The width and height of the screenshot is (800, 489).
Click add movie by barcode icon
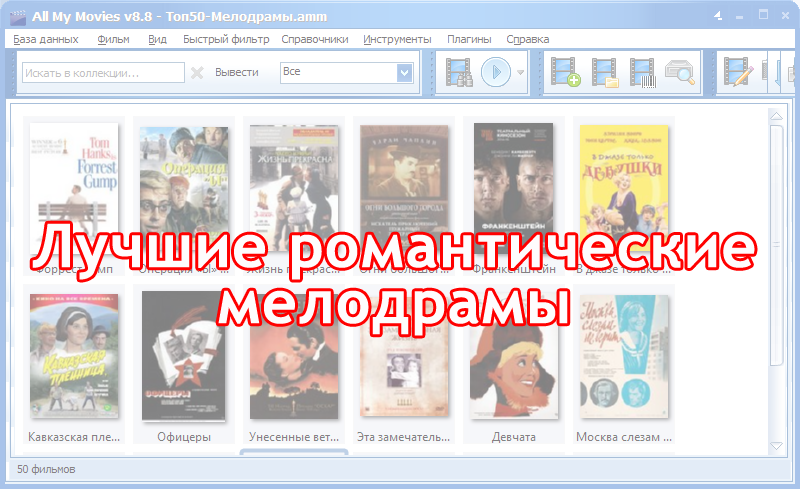pyautogui.click(x=641, y=73)
